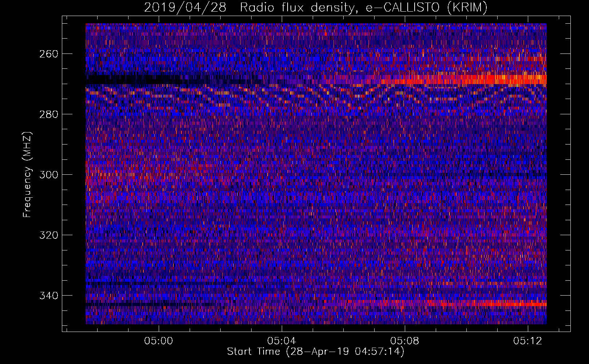Click the 'Start Time (28-Apr-19 04:57:14)' label
Viewport: 589px width, 364px height.
(x=316, y=352)
